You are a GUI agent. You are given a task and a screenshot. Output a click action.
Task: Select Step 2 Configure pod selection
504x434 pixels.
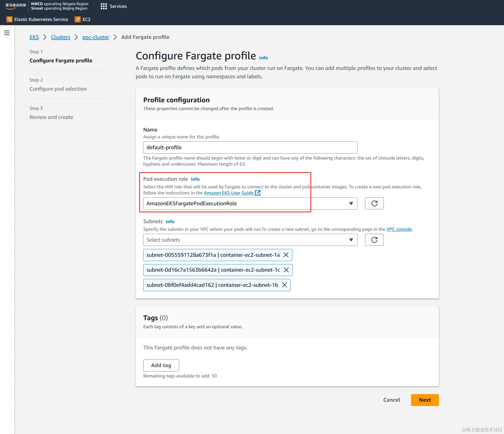(58, 89)
